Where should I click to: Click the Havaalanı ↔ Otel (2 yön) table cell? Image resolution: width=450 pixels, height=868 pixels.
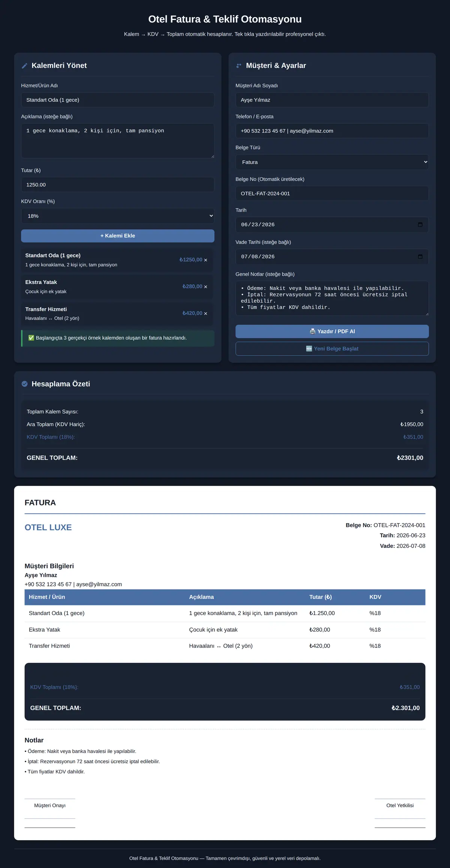coord(221,646)
